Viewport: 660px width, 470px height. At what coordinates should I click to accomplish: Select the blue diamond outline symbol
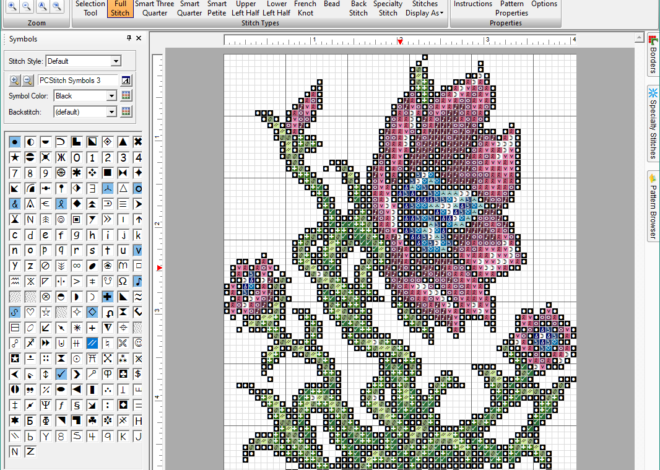(92, 312)
